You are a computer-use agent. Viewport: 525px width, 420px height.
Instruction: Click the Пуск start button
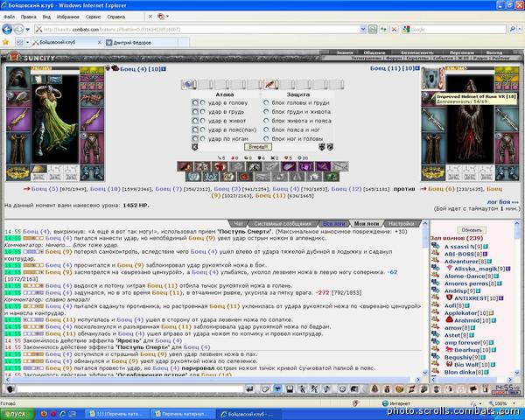(17, 414)
